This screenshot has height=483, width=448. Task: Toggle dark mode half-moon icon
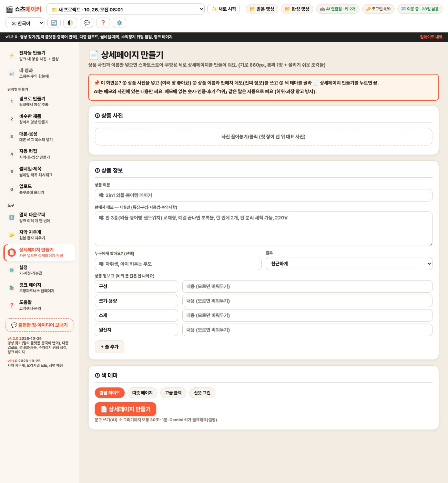[x=70, y=23]
